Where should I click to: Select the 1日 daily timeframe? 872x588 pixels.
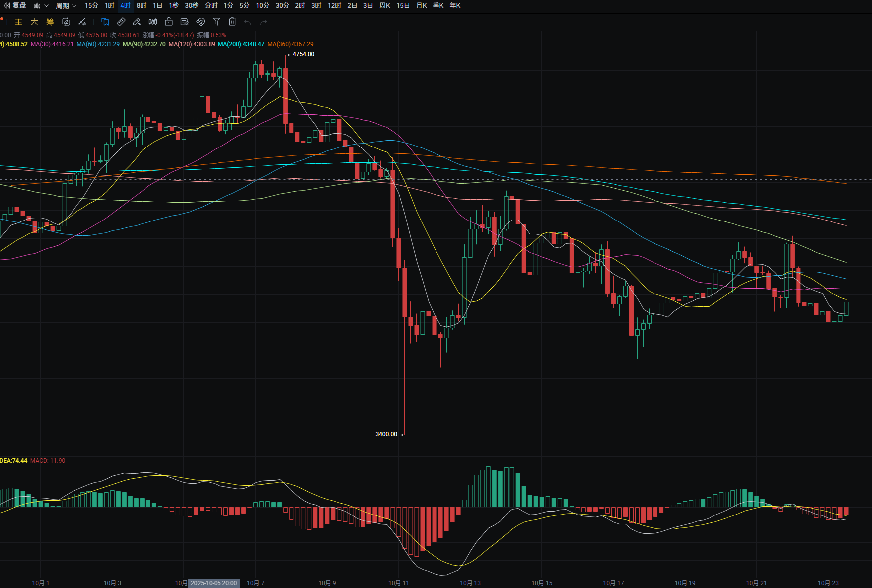(157, 6)
